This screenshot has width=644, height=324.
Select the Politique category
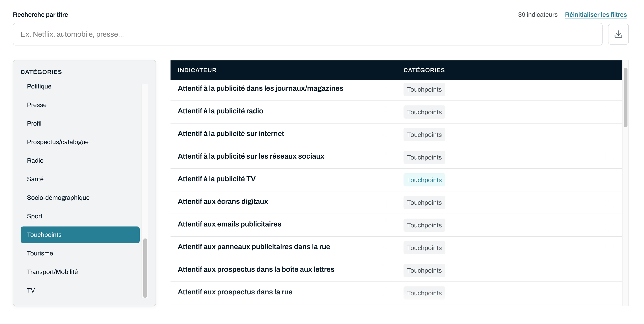click(80, 86)
